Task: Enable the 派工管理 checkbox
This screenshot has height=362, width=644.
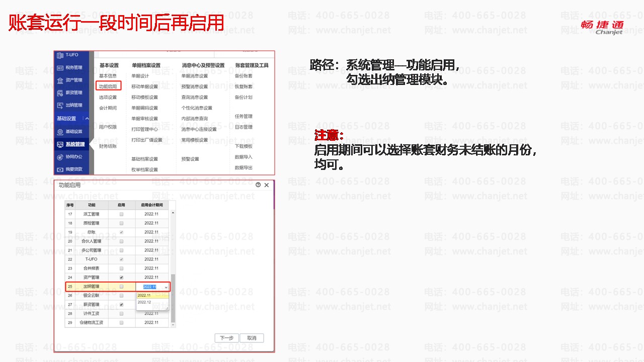Action: coord(121,214)
